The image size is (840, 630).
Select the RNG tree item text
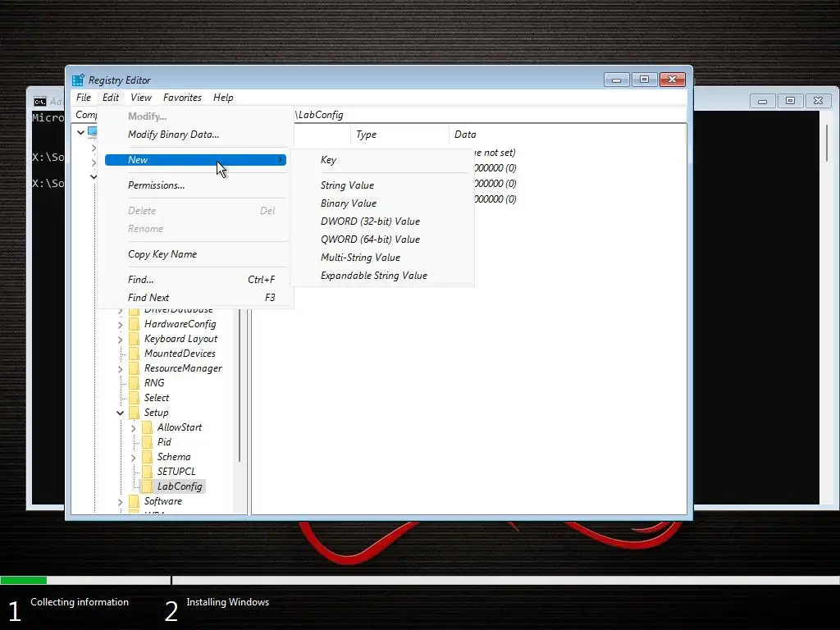(x=154, y=383)
